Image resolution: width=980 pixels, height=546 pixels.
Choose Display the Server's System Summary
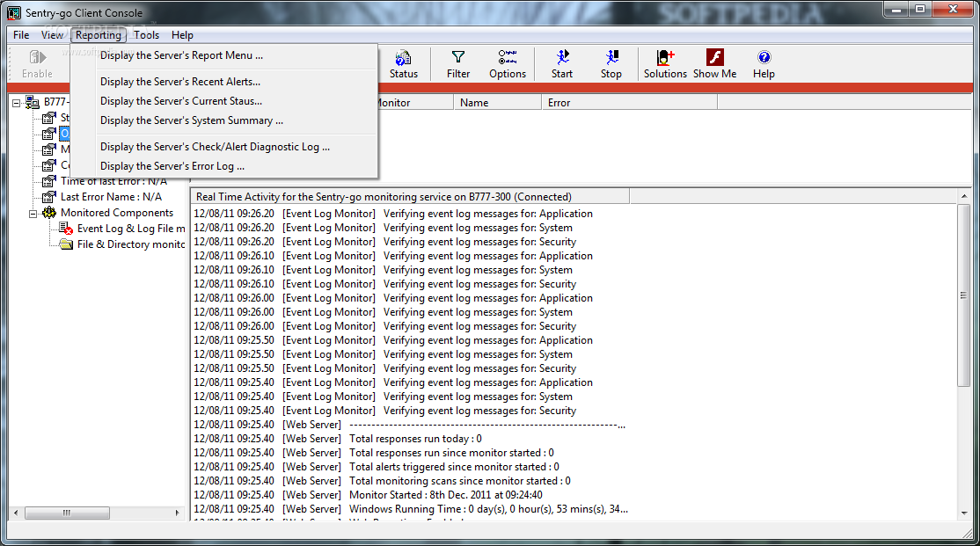tap(223, 120)
